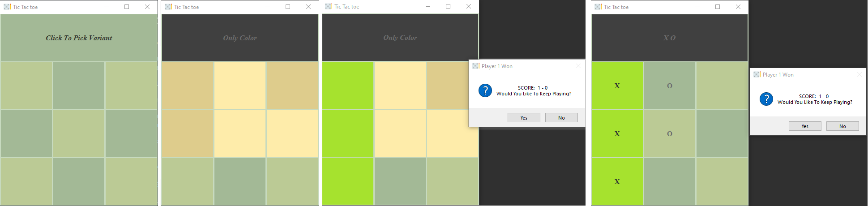Click 'Only Color' header in window with green column

(x=400, y=38)
